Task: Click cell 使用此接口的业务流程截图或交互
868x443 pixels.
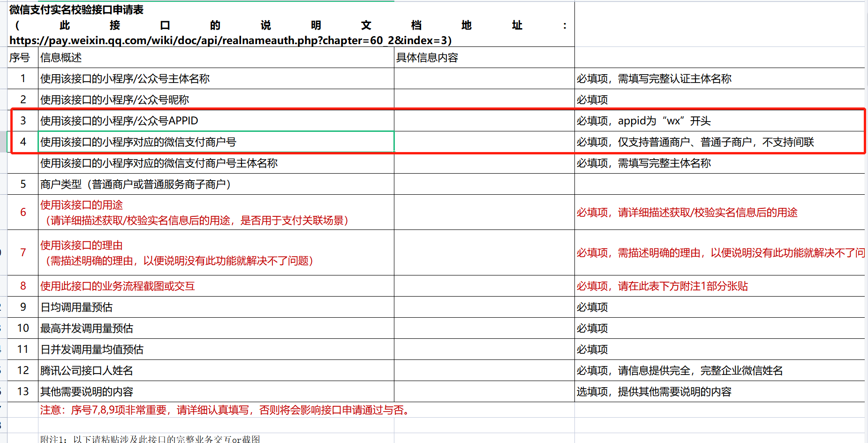Action: (x=216, y=286)
